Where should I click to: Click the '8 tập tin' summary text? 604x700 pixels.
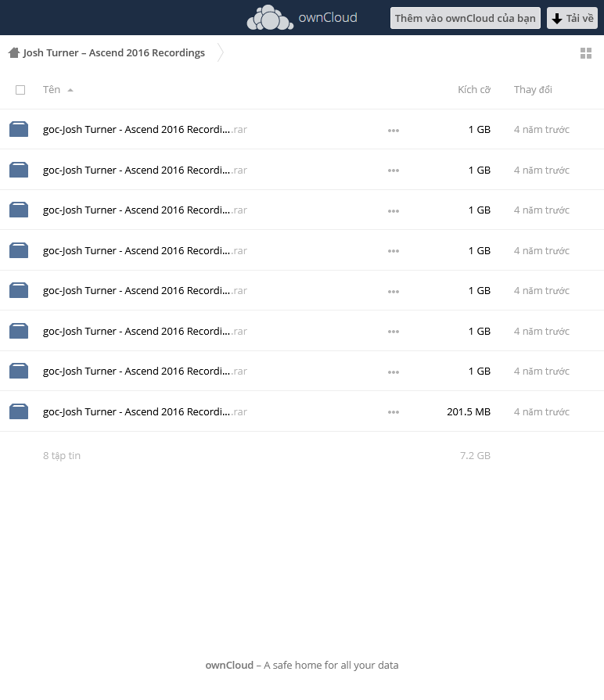click(x=62, y=455)
